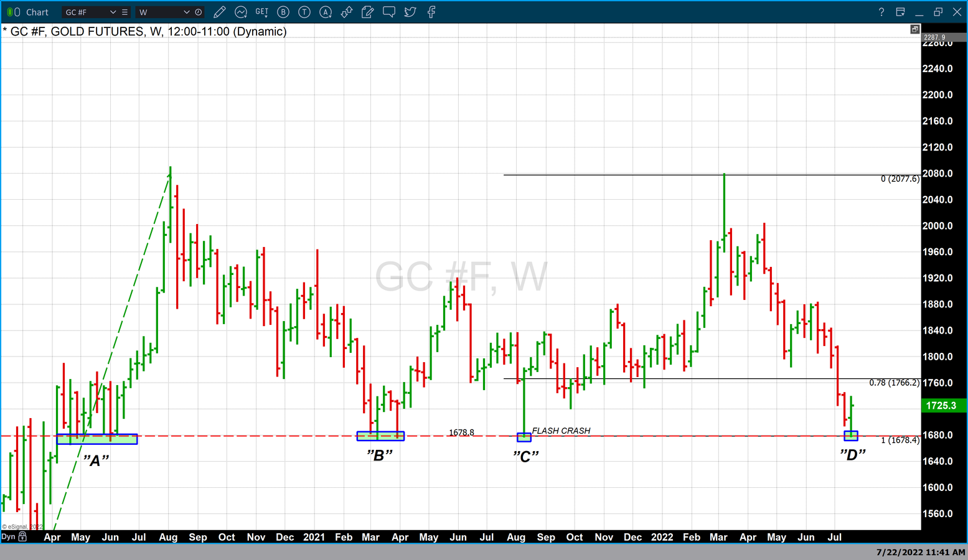
Task: Open the chart studies icon menu
Action: click(241, 12)
